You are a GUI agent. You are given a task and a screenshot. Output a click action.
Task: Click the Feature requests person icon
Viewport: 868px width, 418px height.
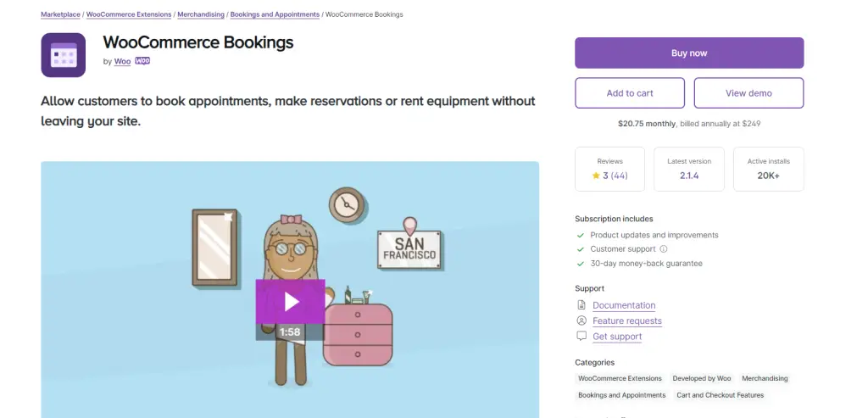click(581, 320)
